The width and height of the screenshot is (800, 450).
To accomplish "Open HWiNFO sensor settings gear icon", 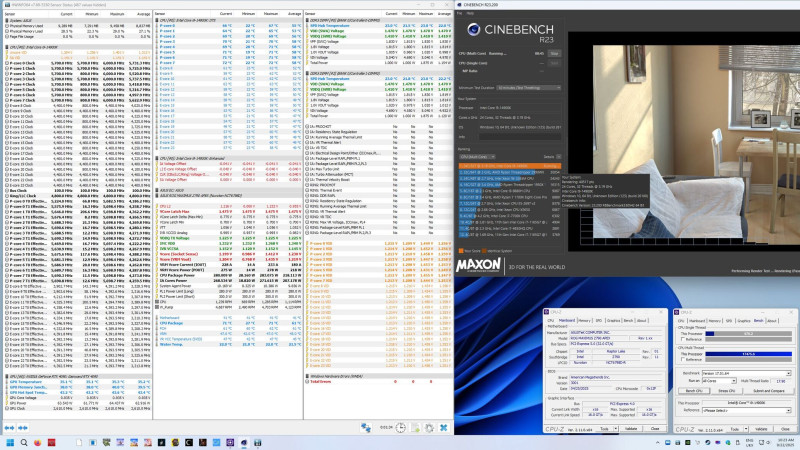I will [429, 428].
